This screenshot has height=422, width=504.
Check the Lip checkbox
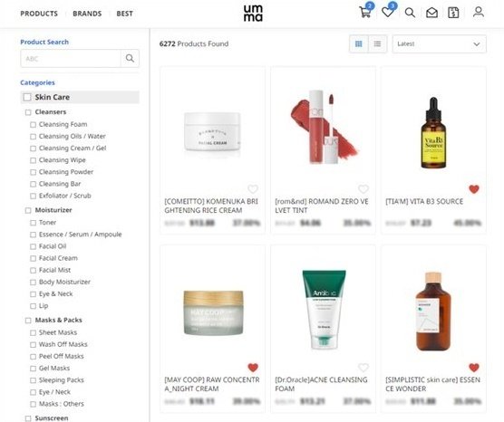33,306
